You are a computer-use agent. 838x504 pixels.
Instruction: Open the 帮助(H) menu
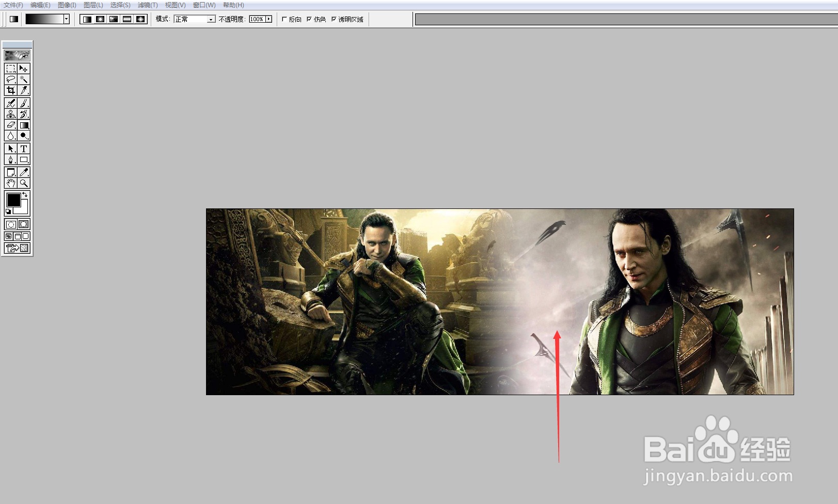point(233,5)
